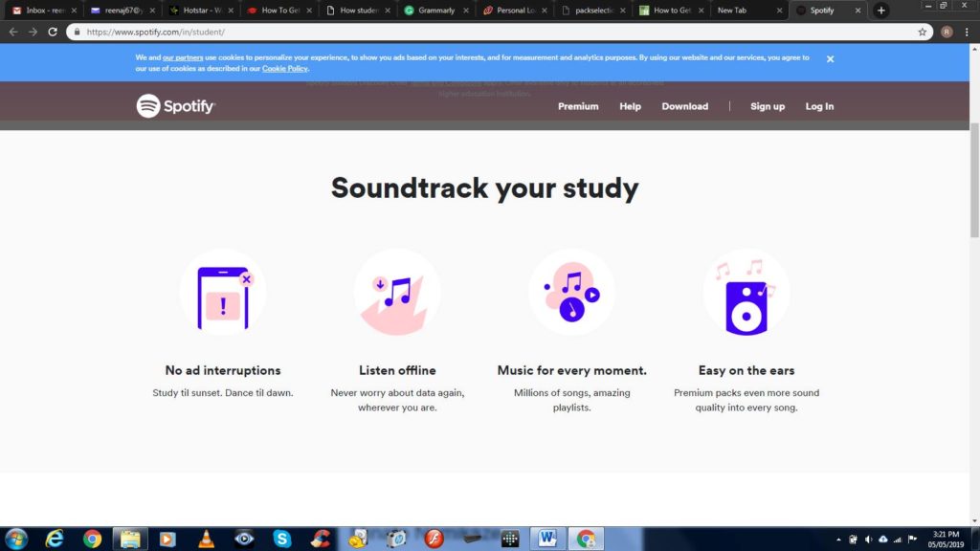Open the Premium menu item
Screen dimensions: 980x551
click(578, 106)
